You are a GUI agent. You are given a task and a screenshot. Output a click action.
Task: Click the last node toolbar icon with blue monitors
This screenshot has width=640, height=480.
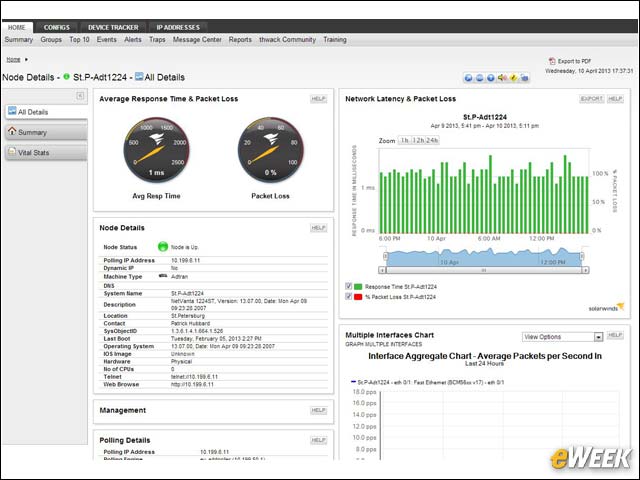pos(524,78)
